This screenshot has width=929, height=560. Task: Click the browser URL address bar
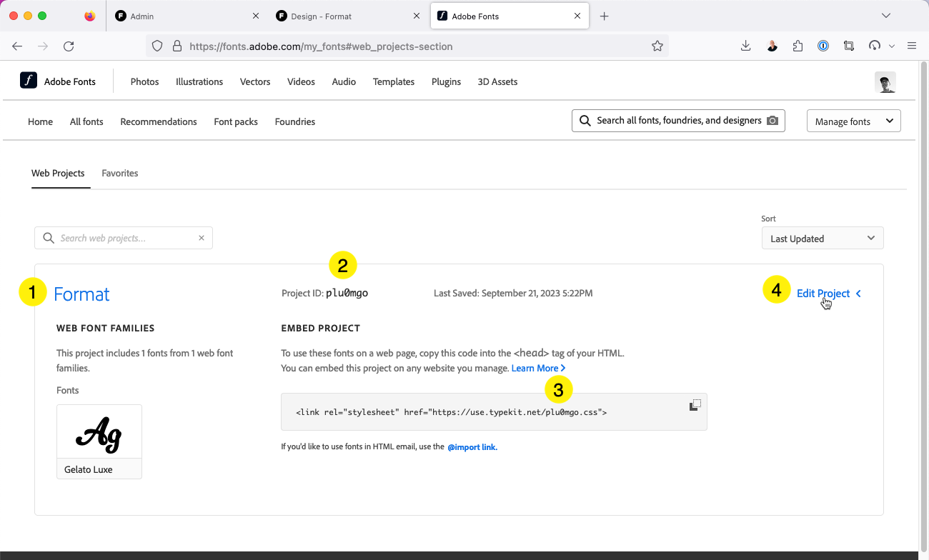tap(407, 46)
